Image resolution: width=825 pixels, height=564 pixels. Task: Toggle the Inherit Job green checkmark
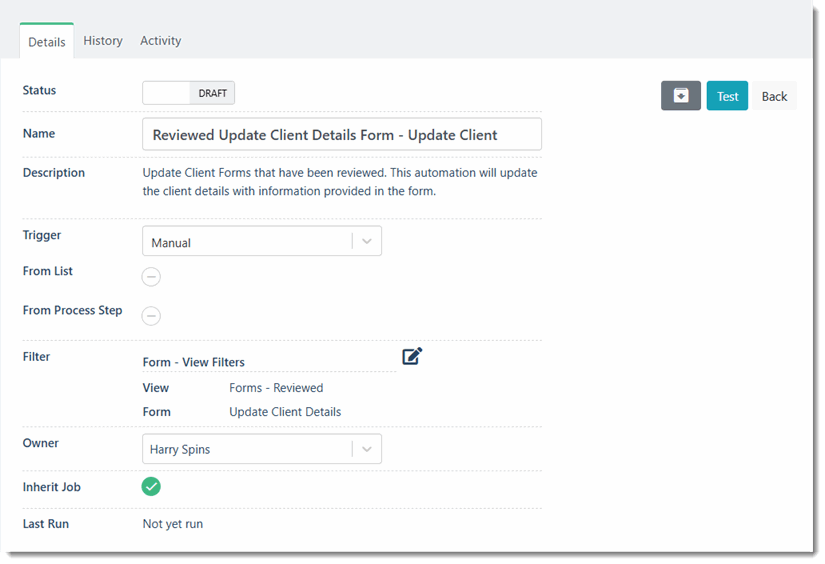(151, 487)
